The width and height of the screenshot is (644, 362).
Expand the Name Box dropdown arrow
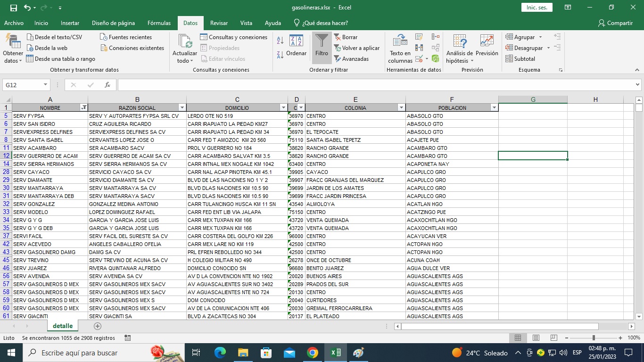(x=46, y=85)
